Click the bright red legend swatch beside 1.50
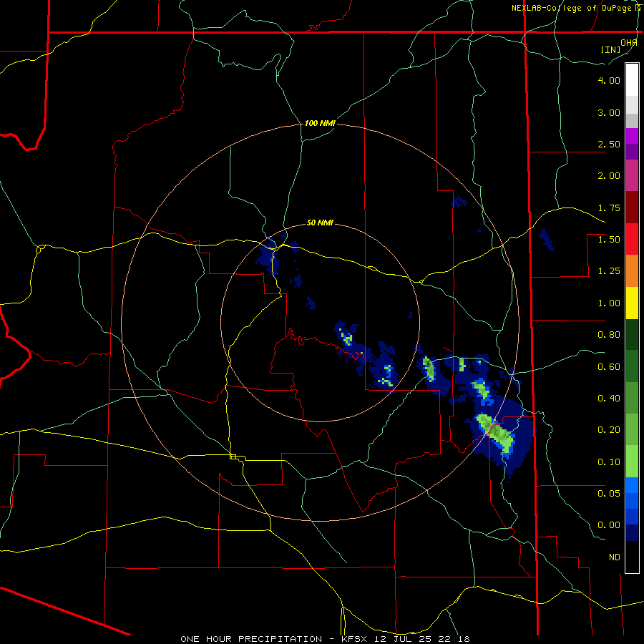This screenshot has width=644, height=644. (x=632, y=239)
